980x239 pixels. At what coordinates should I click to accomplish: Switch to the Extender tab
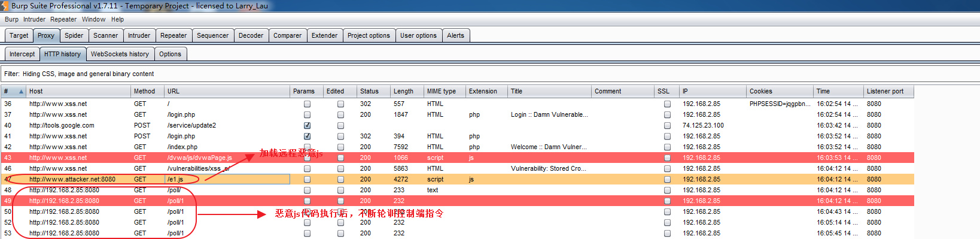[325, 35]
